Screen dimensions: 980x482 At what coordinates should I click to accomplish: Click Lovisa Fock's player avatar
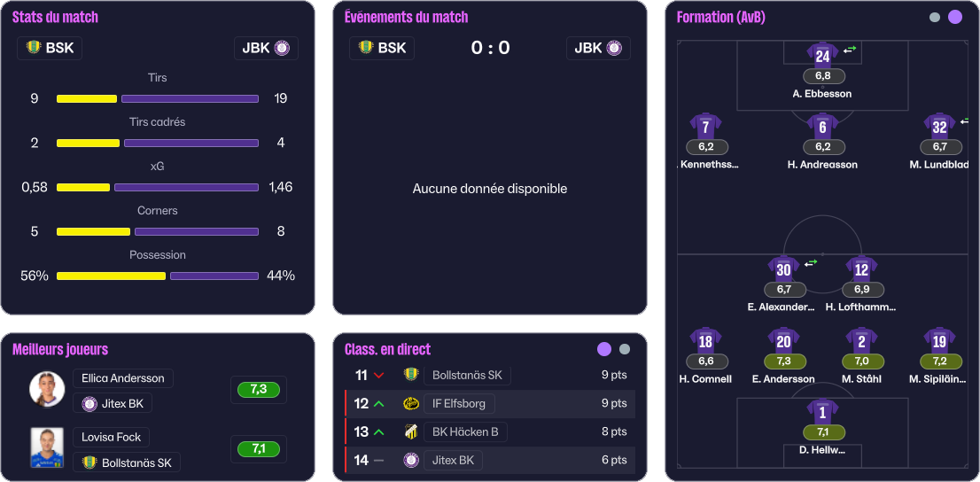[46, 447]
